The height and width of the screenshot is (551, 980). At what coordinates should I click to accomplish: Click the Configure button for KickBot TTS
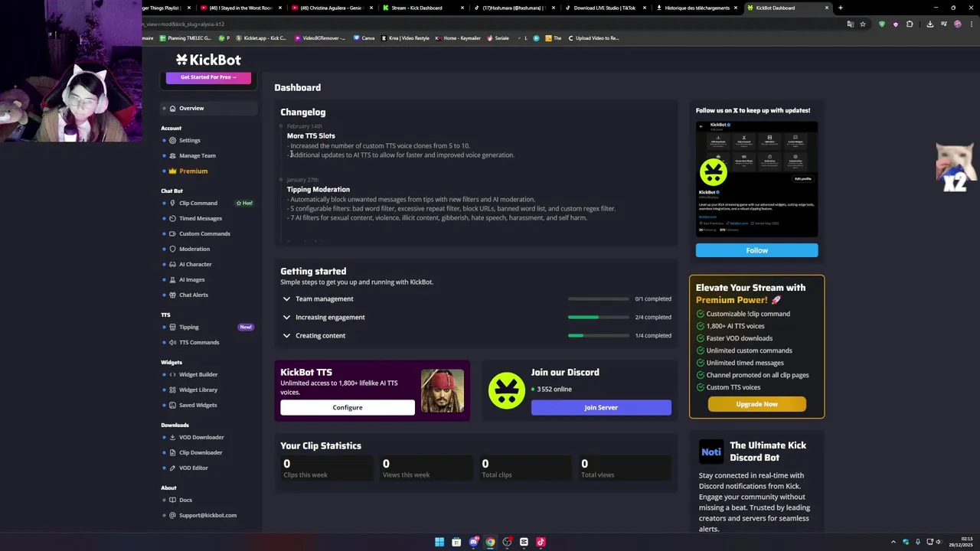[x=348, y=407]
